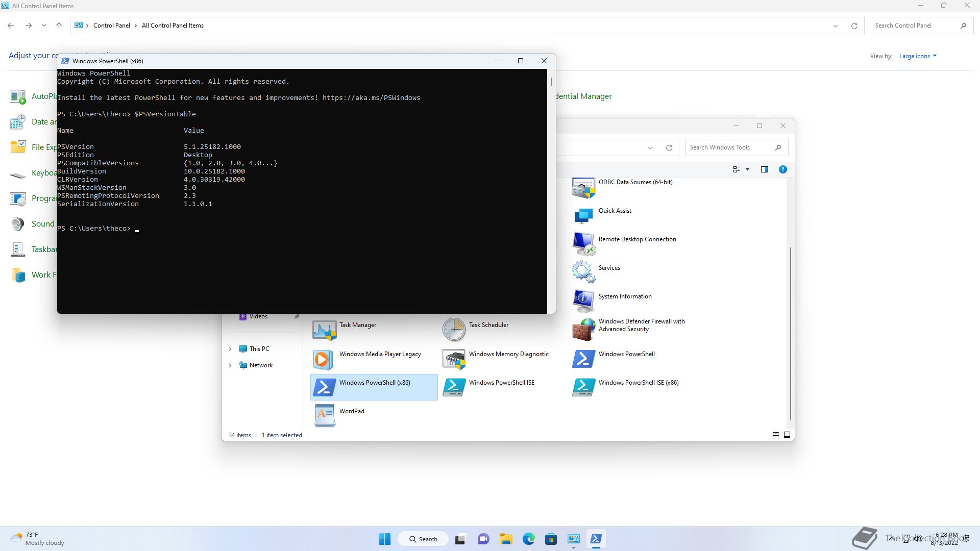Screen dimensions: 980x551
Task: Open Windows Tools help question mark icon
Action: pos(782,169)
